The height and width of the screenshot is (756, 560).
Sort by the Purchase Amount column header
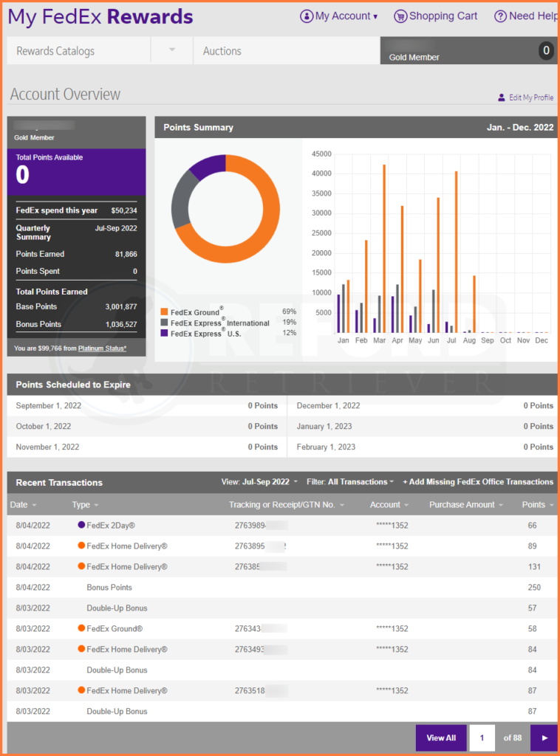[466, 505]
